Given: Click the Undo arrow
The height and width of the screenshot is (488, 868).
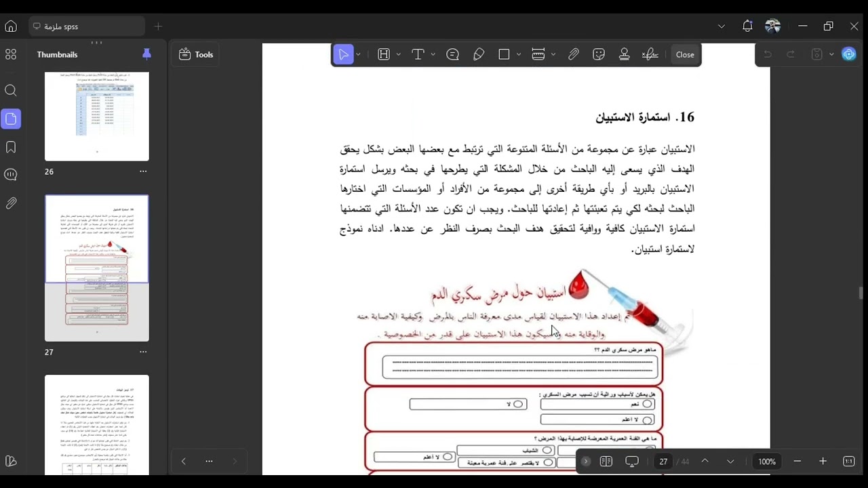Looking at the screenshot, I should [768, 54].
